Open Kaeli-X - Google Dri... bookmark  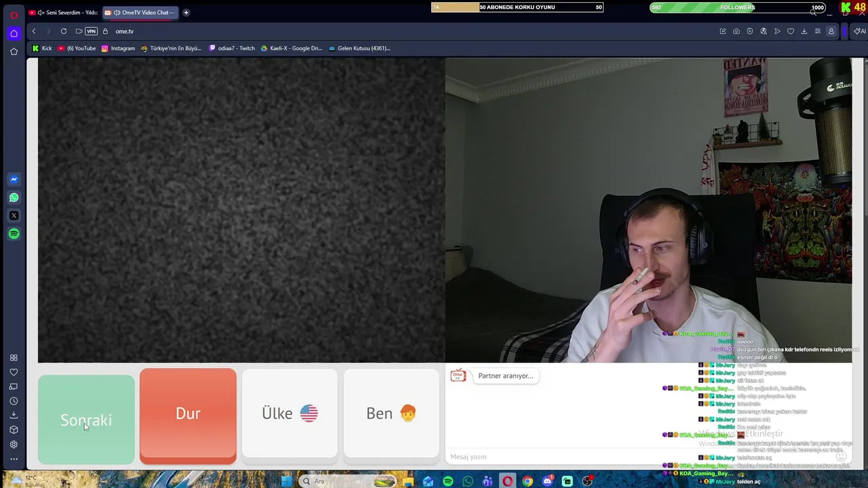point(291,48)
